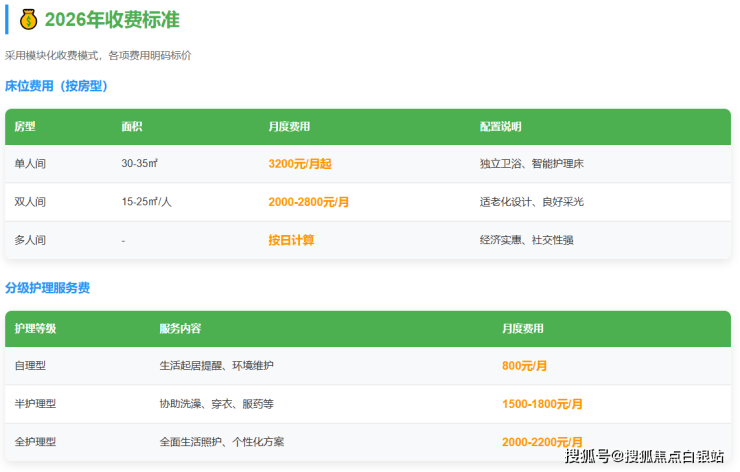Click the 2000-2800元/月 price

click(x=308, y=202)
